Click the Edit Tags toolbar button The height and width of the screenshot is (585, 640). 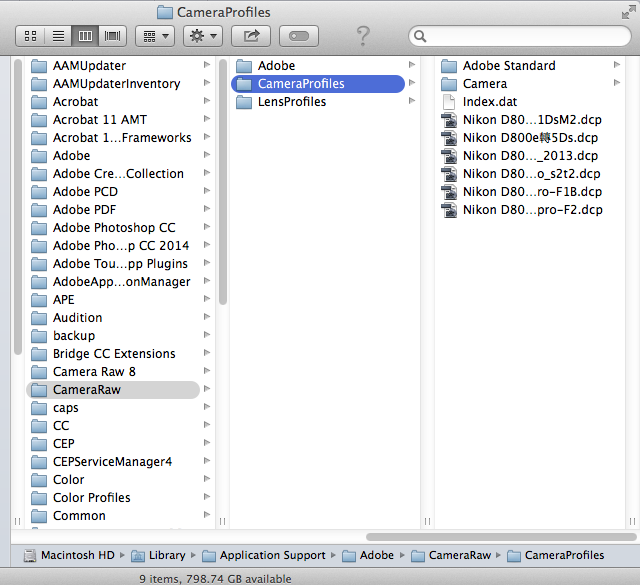299,36
